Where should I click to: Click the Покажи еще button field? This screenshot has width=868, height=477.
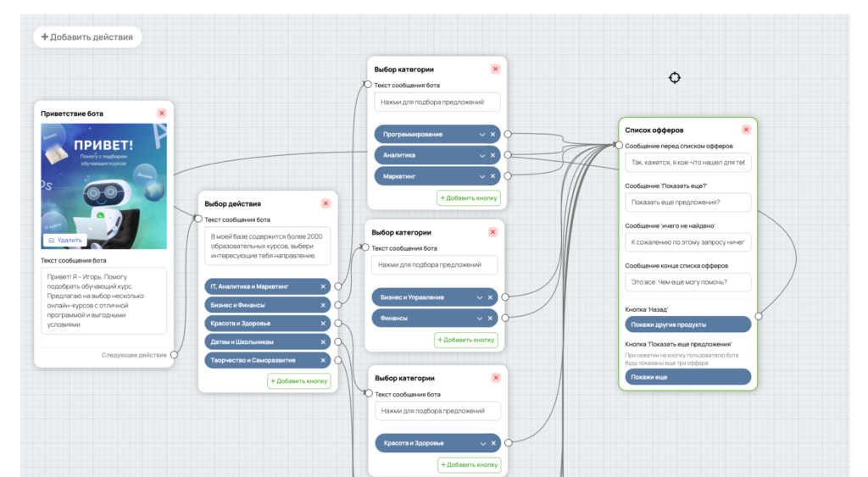click(688, 377)
